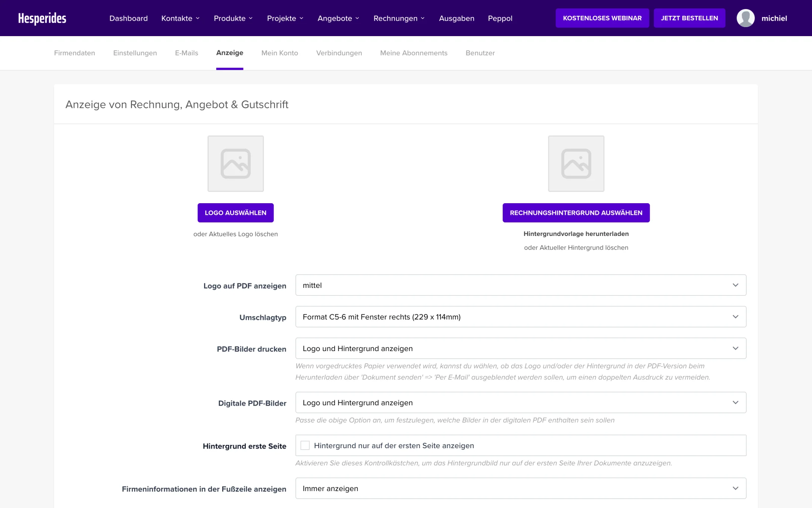The image size is (812, 508).
Task: Click Hintergrundvorlage herunterladen link
Action: tap(576, 234)
